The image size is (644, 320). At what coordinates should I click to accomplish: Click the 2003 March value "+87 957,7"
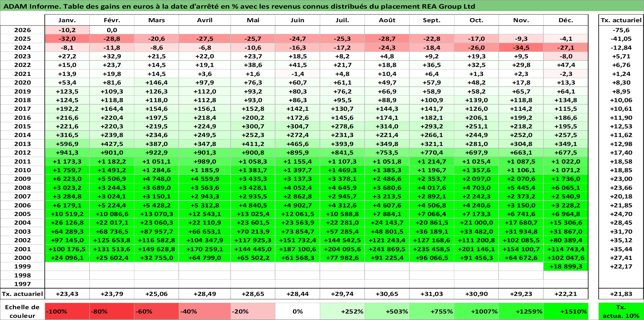point(157,231)
